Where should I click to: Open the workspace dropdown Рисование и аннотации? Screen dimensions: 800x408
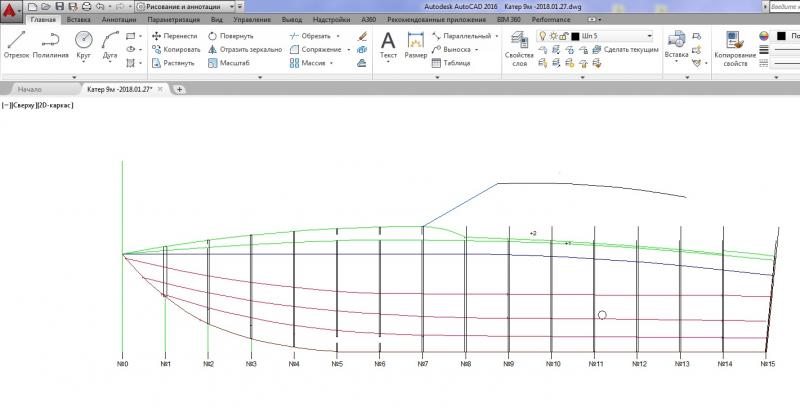[184, 6]
